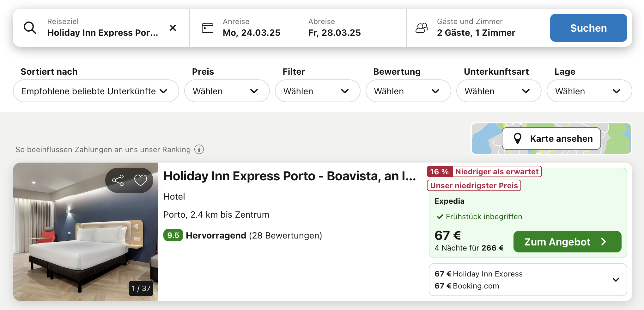The height and width of the screenshot is (310, 644).
Task: Share the Holiday Inn Express listing
Action: tap(118, 180)
